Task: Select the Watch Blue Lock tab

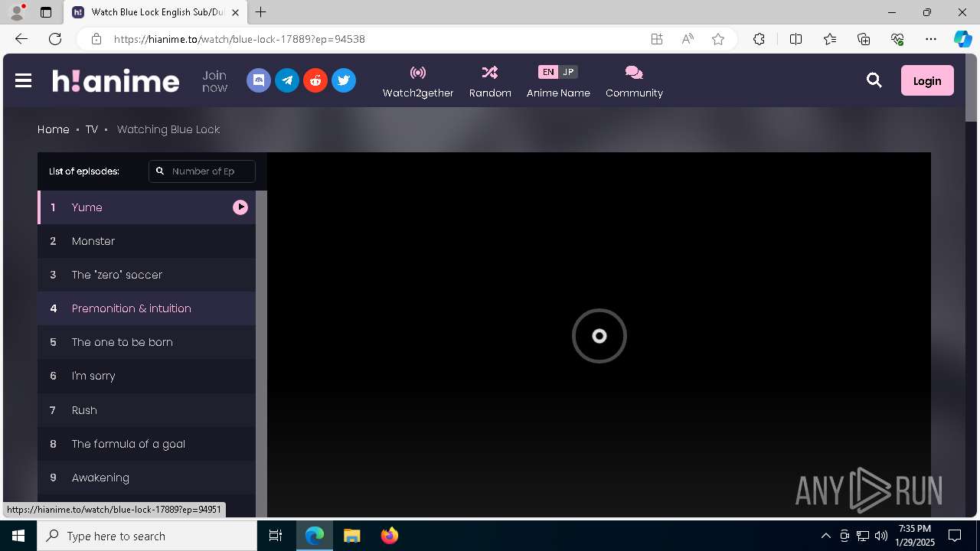Action: 155,12
